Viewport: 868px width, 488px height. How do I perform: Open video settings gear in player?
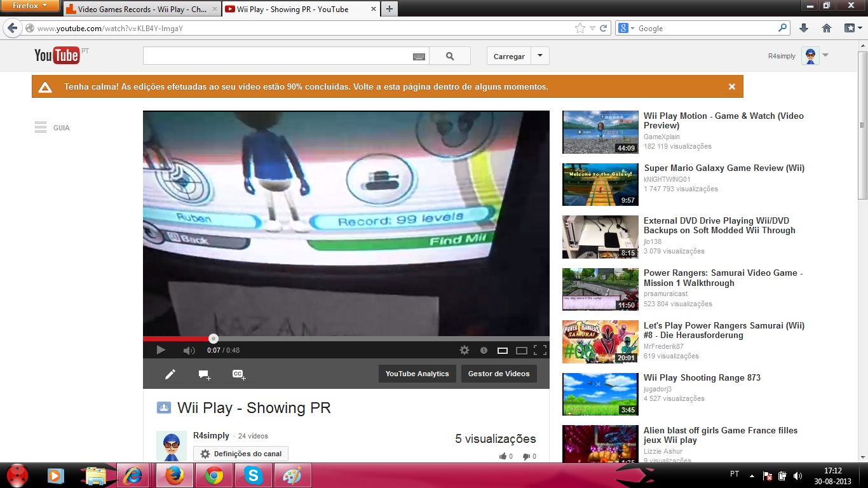(465, 350)
